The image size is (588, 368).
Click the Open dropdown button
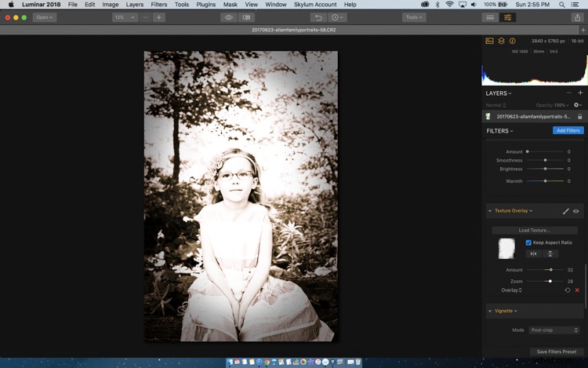(44, 17)
